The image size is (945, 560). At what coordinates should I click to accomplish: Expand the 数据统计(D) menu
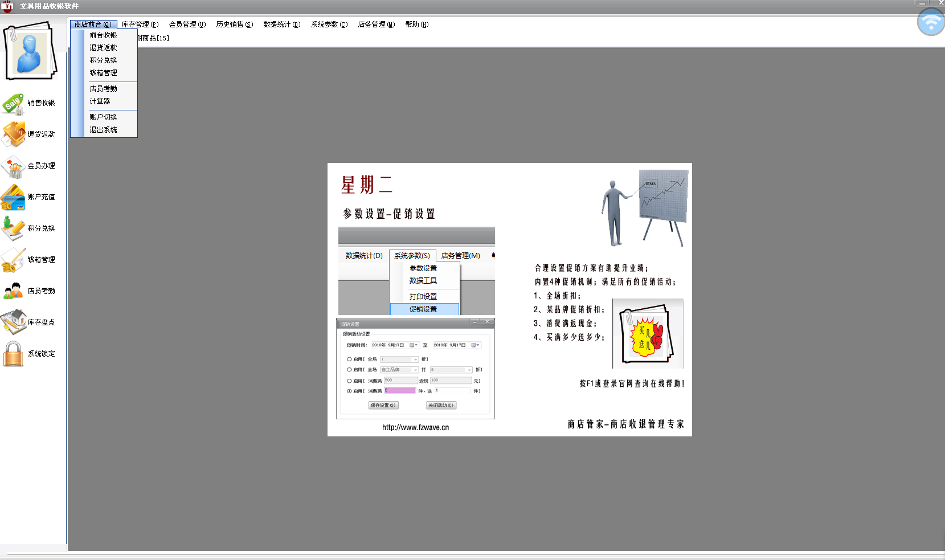pos(281,24)
